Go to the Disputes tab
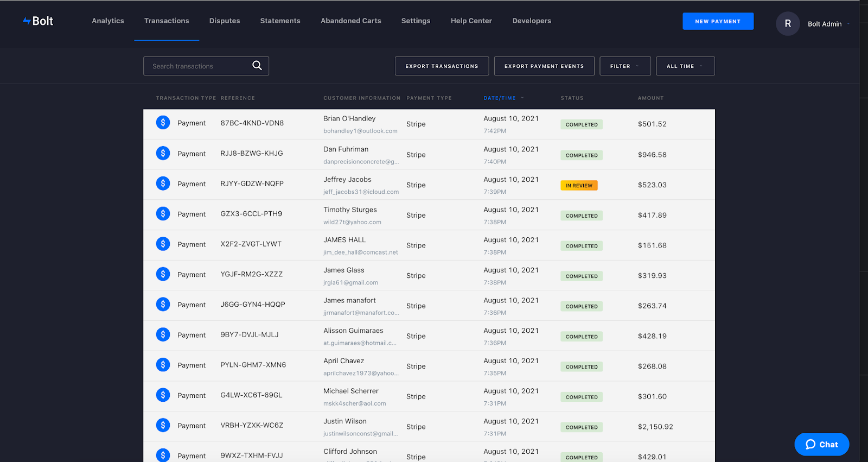The image size is (868, 462). (225, 21)
